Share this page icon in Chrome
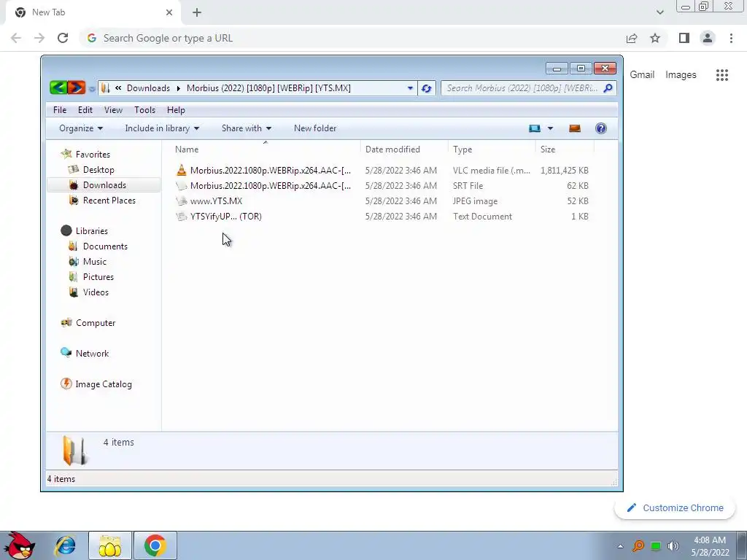Image resolution: width=747 pixels, height=560 pixels. (x=632, y=38)
